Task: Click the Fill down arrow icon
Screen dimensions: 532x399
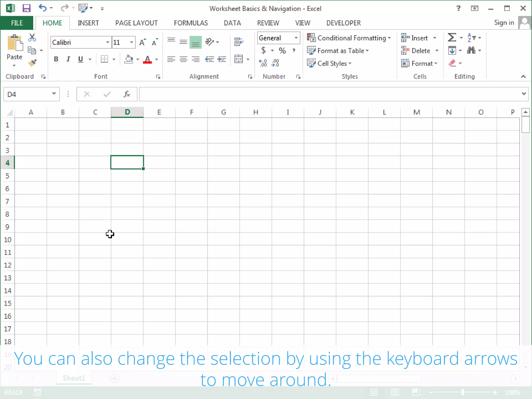Action: (452, 50)
